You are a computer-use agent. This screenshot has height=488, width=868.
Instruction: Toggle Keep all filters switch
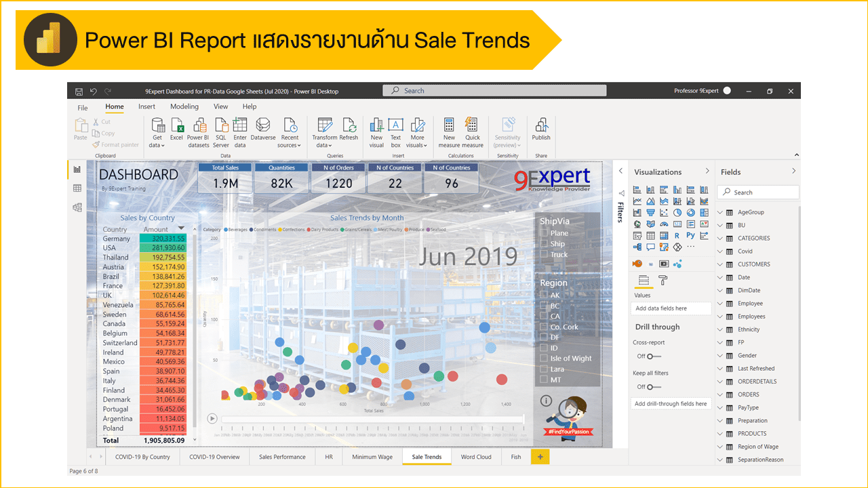pyautogui.click(x=654, y=387)
